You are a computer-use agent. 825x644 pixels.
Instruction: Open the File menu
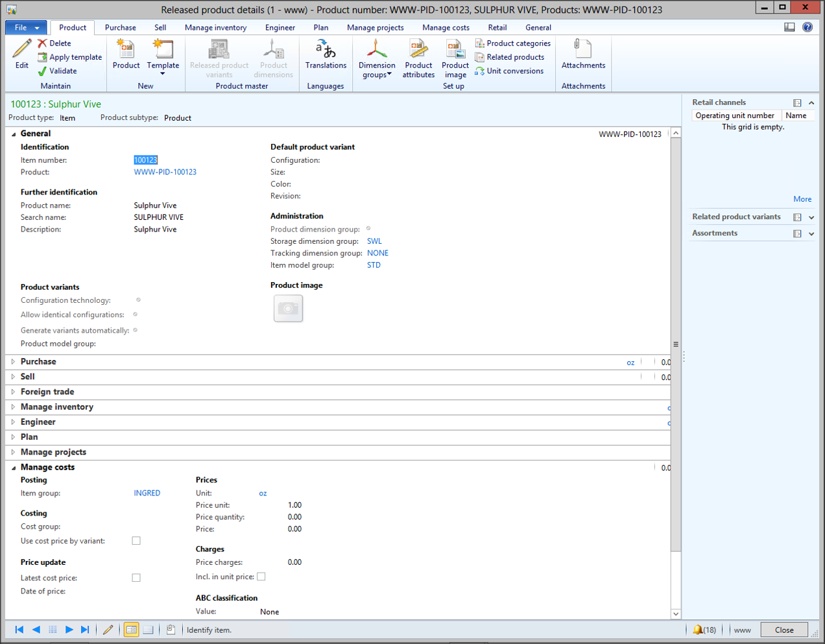click(26, 28)
